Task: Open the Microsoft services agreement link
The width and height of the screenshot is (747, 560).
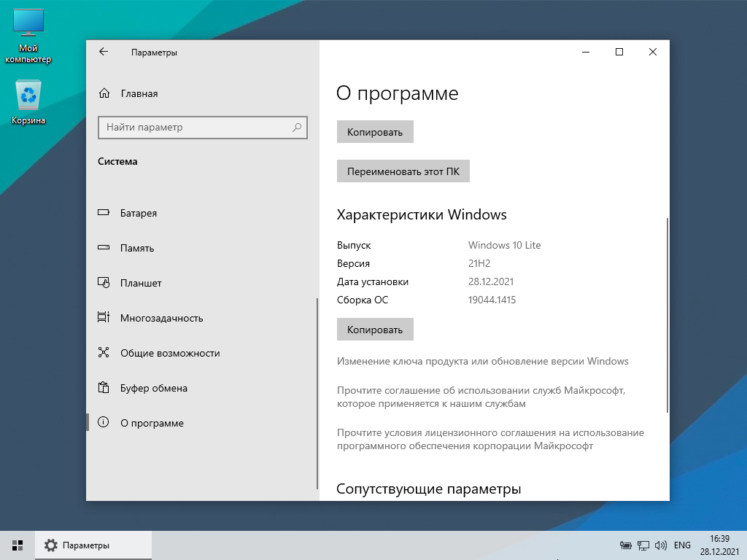Action: [481, 397]
